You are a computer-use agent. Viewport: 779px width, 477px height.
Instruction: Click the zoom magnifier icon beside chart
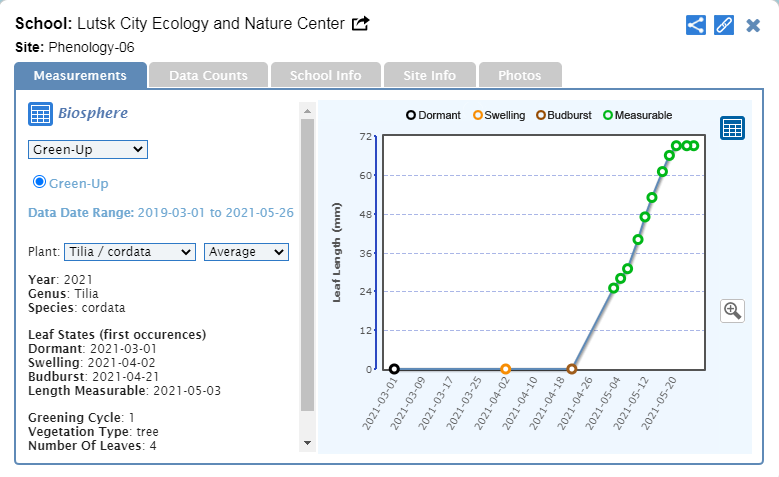coord(732,310)
